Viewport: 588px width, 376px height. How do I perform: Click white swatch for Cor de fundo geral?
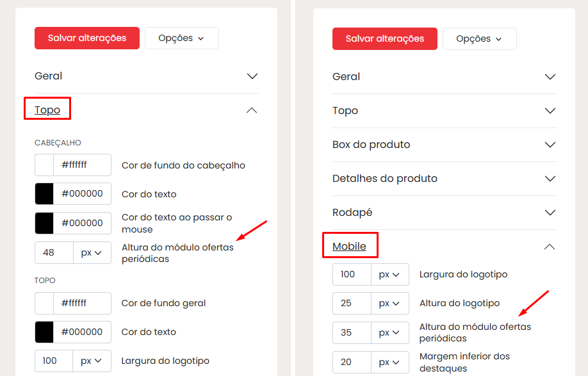[44, 303]
